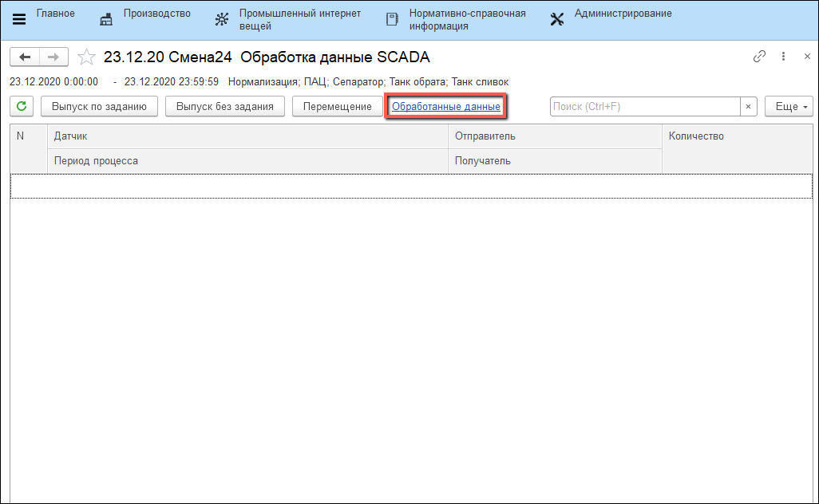Open the Обработанные данные link

click(446, 107)
